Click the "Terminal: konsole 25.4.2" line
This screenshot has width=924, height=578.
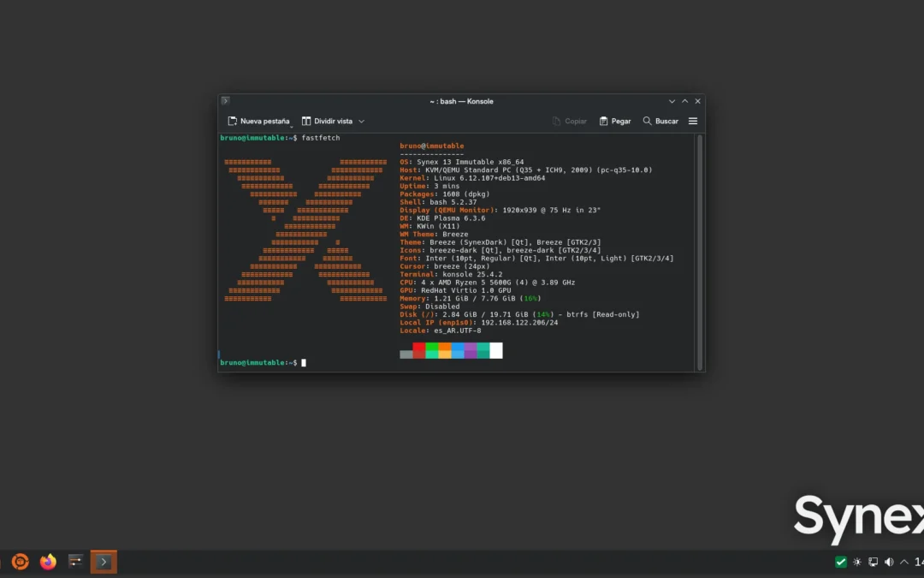pos(451,274)
